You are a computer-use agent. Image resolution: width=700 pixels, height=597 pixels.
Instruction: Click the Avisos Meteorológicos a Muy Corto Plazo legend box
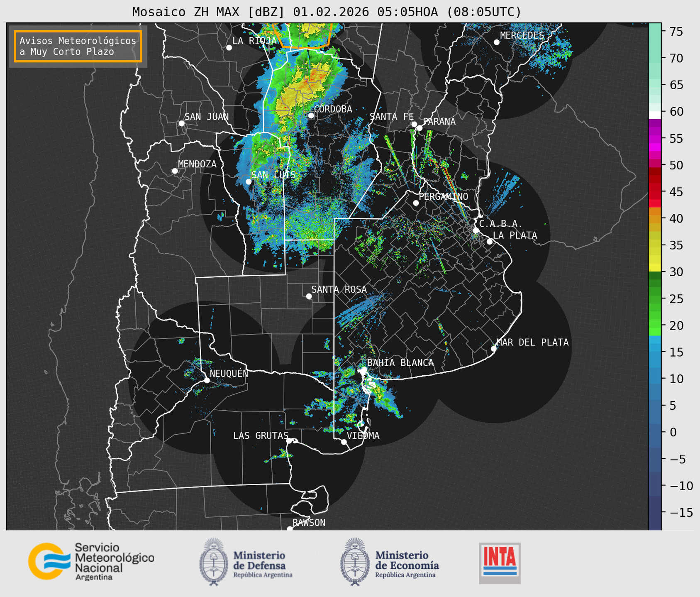click(x=78, y=46)
